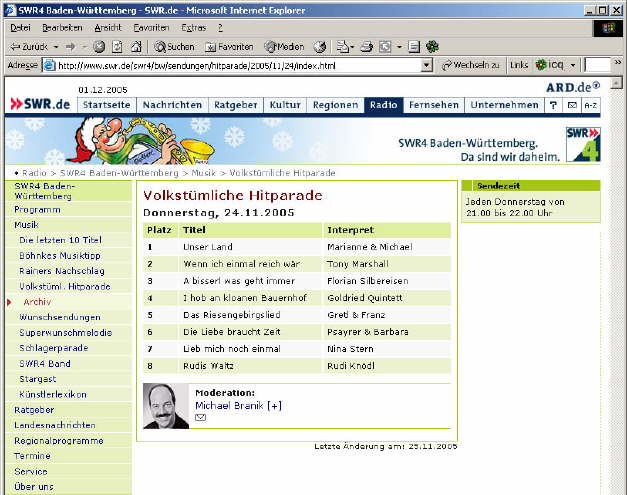The image size is (627, 495).
Task: Open Schlagerparade in the left sidebar
Action: [53, 348]
